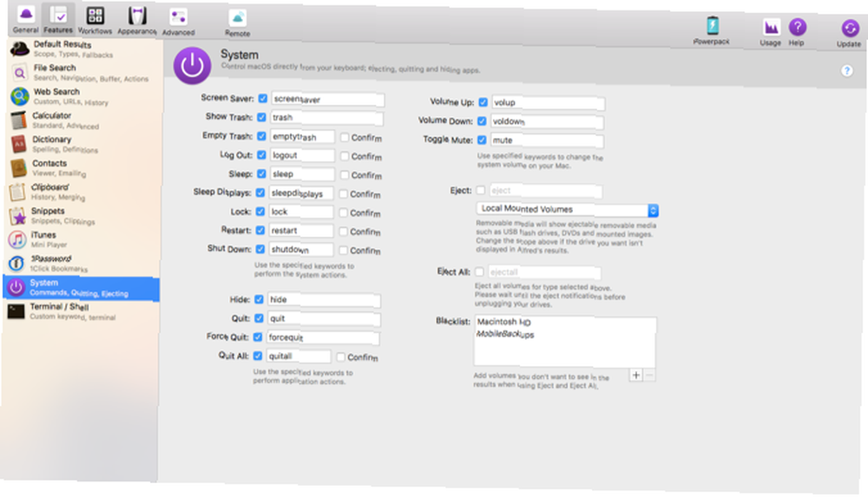This screenshot has height=497, width=868.
Task: Toggle the Volume Up checkbox
Action: pyautogui.click(x=483, y=102)
